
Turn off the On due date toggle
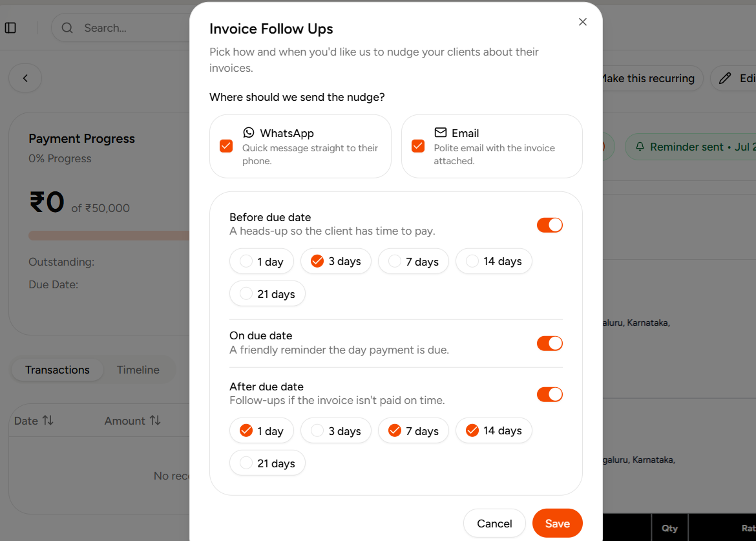tap(550, 343)
